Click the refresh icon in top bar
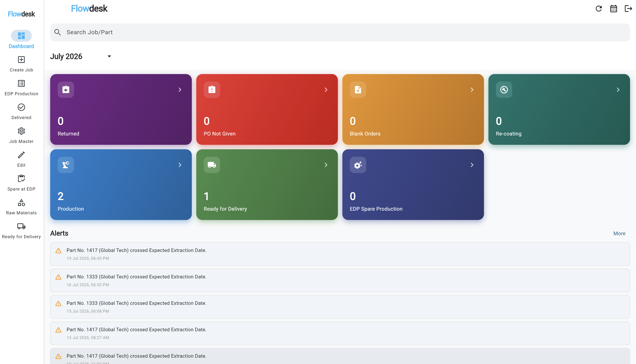The height and width of the screenshot is (364, 636). (599, 9)
